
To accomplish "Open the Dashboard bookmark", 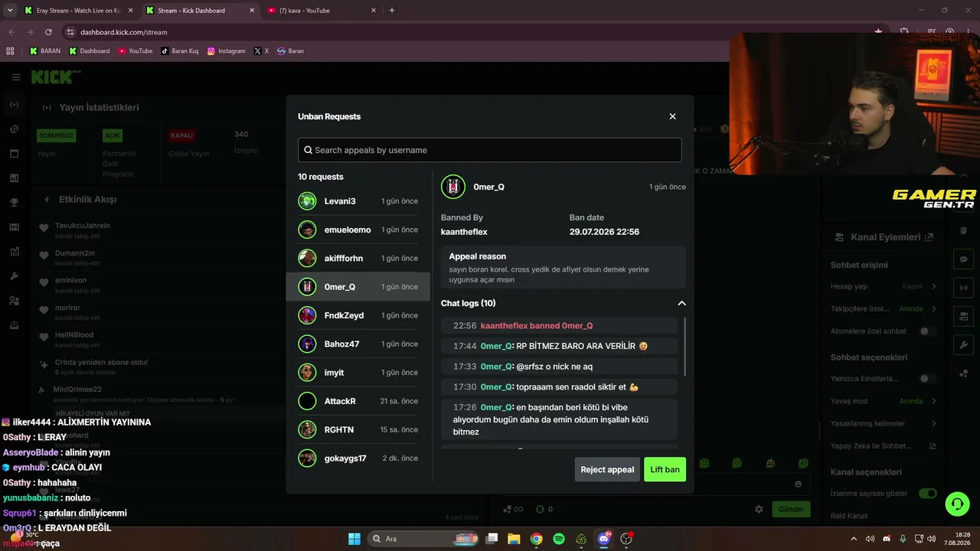I will [89, 51].
